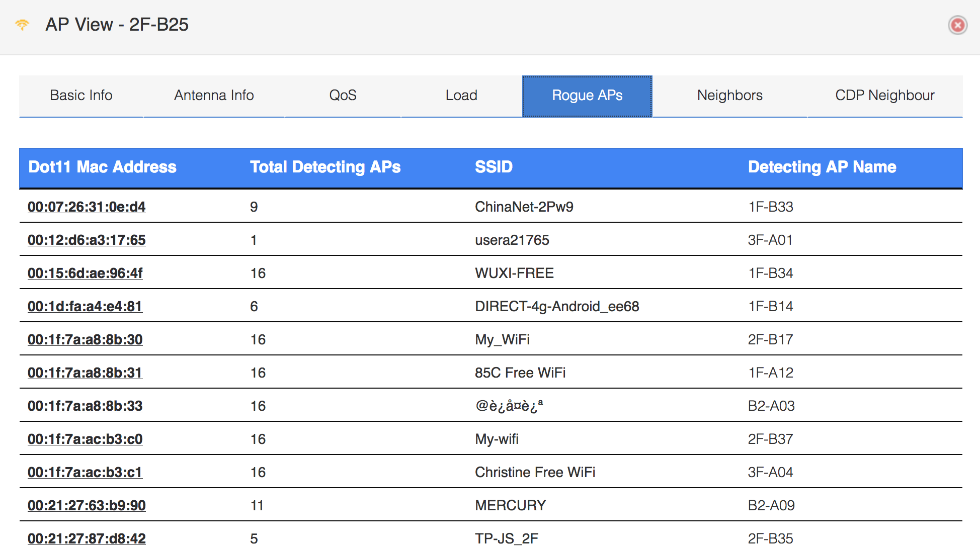Viewport: 980px width, 549px height.
Task: Open the Neighbors tab
Action: (x=730, y=96)
